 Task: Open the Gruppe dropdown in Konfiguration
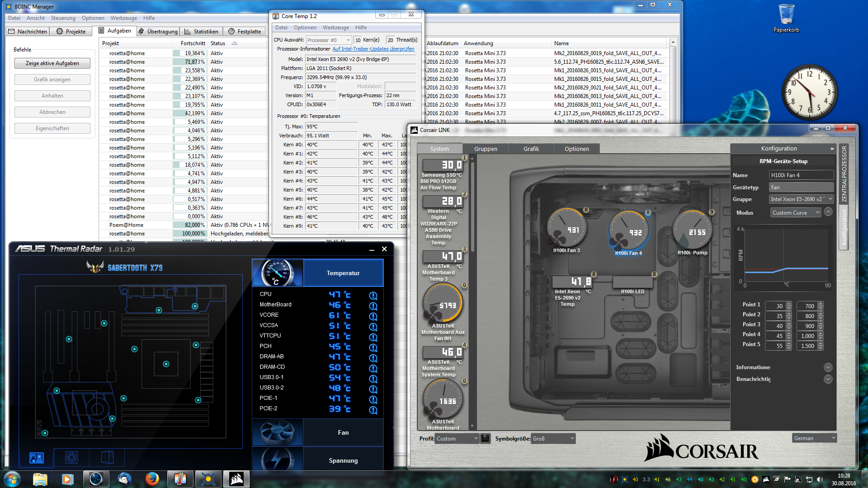click(x=802, y=199)
